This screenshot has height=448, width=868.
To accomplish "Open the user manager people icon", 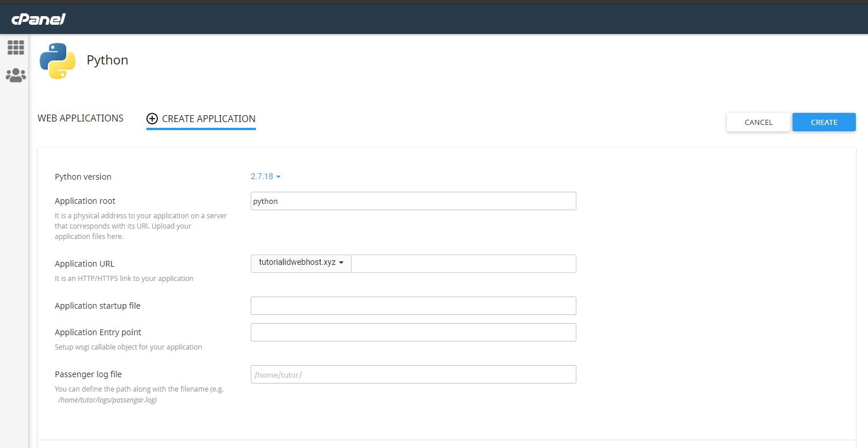I will 16,75.
